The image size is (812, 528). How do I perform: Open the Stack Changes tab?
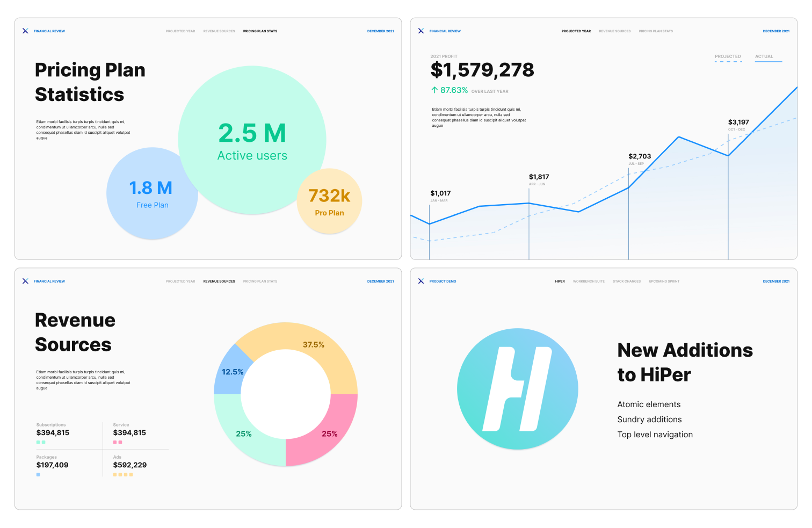[627, 281]
